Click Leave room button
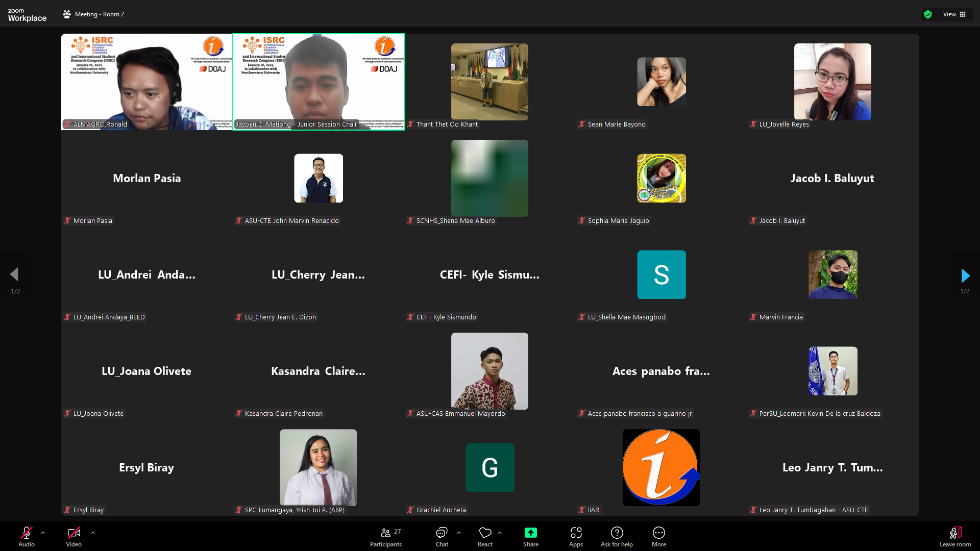The height and width of the screenshot is (551, 980). [955, 536]
